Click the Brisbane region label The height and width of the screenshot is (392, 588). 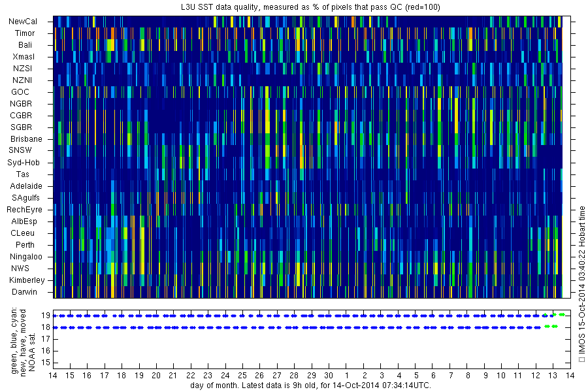(x=26, y=139)
